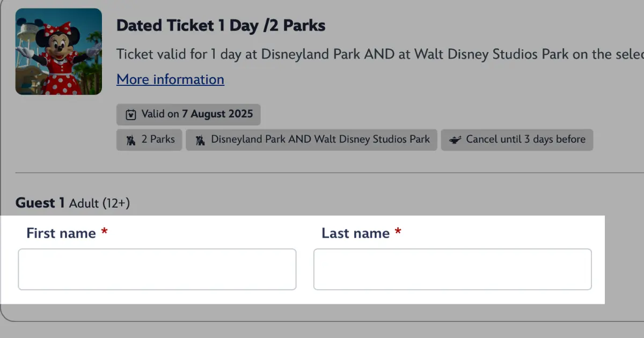The height and width of the screenshot is (338, 644).
Task: Open the More information link
Action: (x=170, y=79)
